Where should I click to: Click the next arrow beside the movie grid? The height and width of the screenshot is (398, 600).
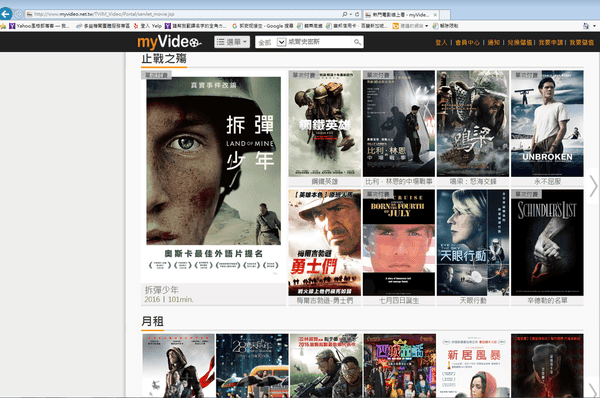click(593, 186)
